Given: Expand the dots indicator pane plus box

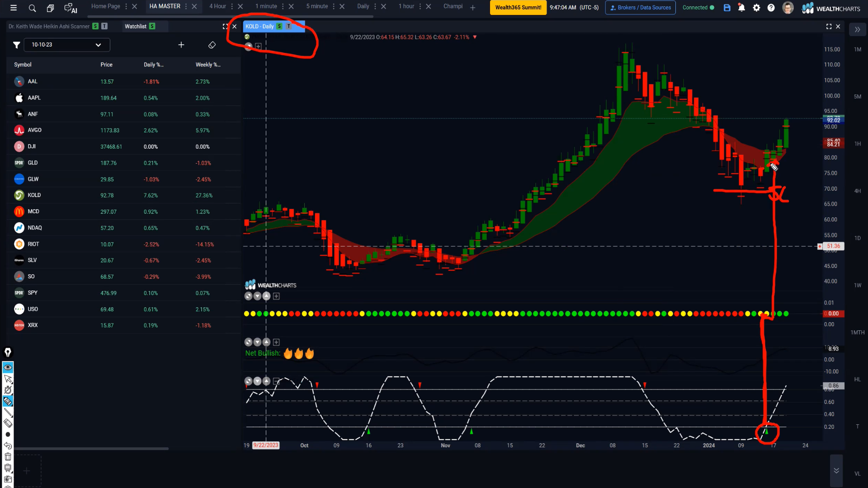Looking at the screenshot, I should [x=276, y=296].
